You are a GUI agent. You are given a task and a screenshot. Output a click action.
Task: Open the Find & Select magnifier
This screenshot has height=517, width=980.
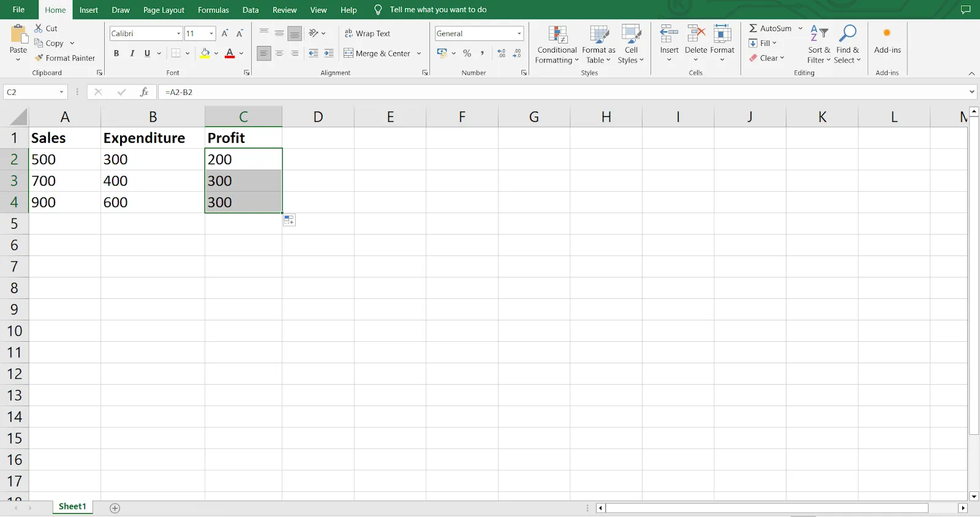click(x=848, y=44)
